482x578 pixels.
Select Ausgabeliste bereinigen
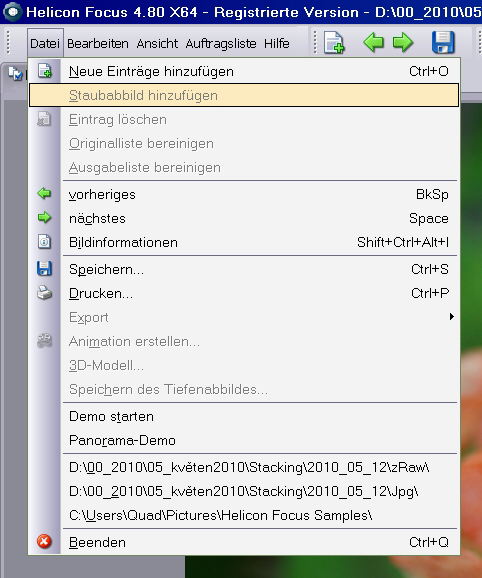(x=244, y=167)
